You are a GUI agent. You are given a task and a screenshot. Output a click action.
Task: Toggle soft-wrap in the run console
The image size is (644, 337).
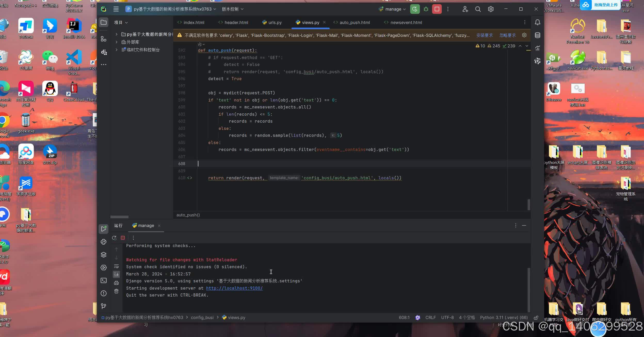click(116, 266)
